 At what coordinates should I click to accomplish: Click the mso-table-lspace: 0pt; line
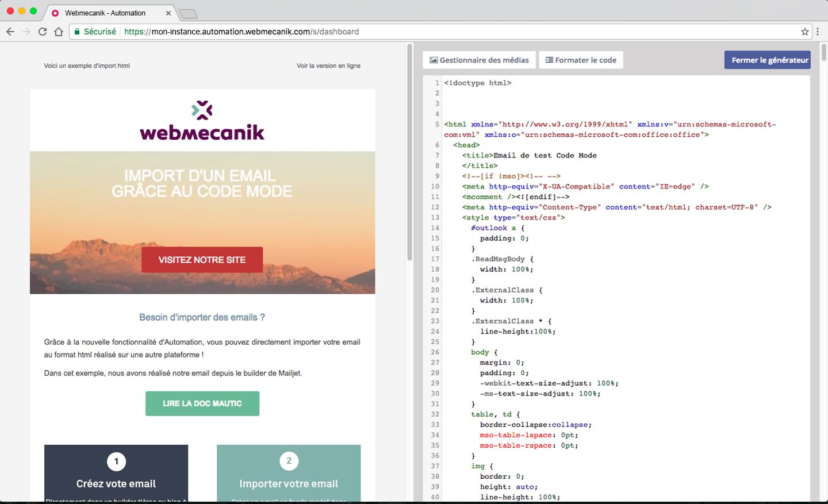[529, 435]
